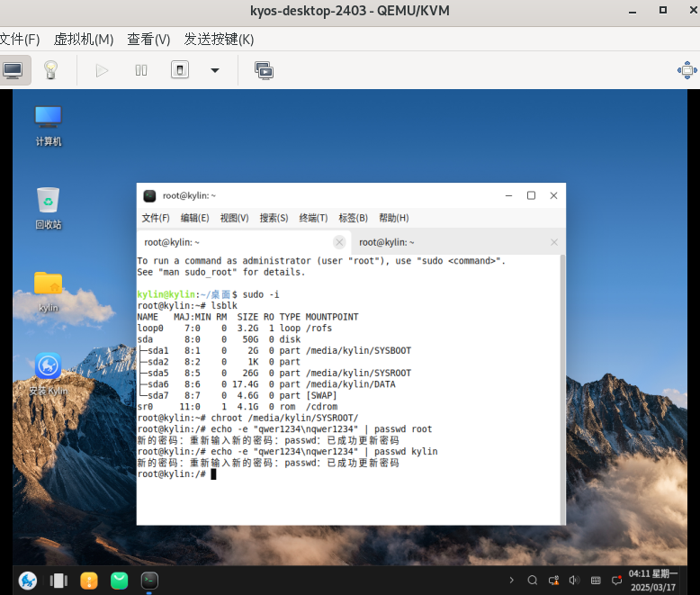Open the 虚拟机(M) menu
Viewport: 700px width, 595px height.
click(84, 40)
